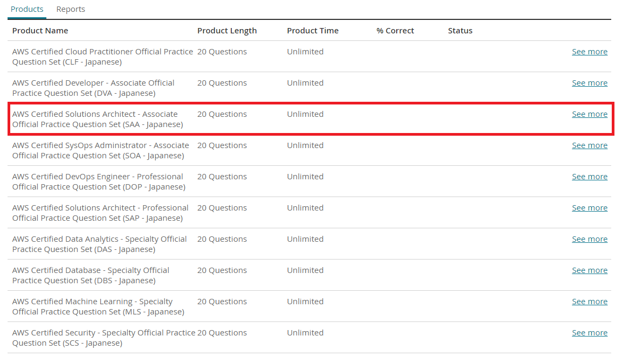Click the Product Name column header
The image size is (622, 364).
coord(40,31)
